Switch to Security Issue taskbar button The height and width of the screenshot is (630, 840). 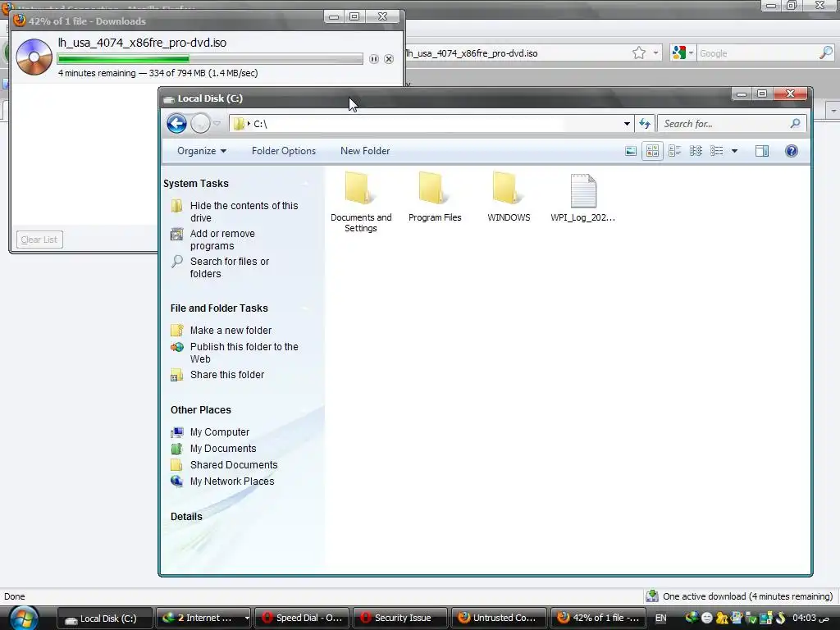point(400,619)
